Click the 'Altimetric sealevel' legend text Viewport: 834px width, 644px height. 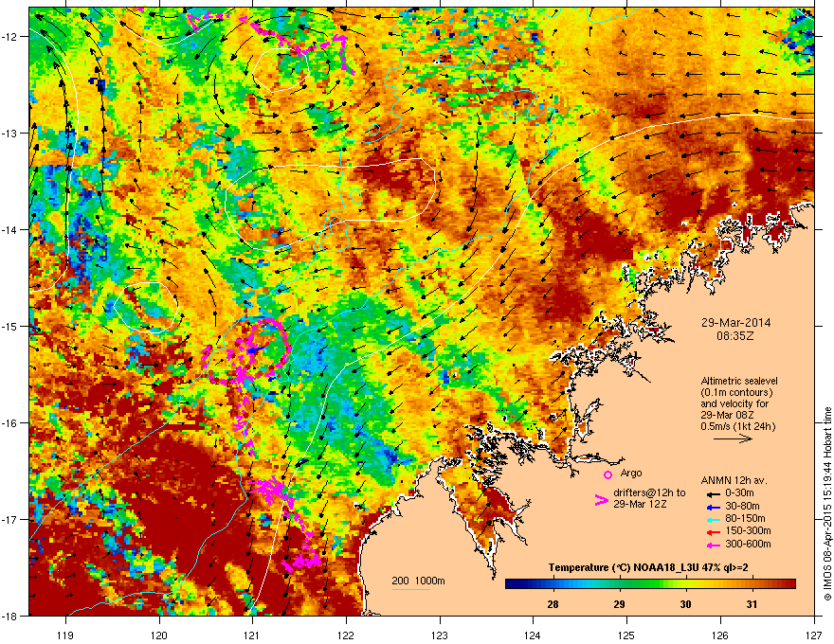[x=739, y=381]
